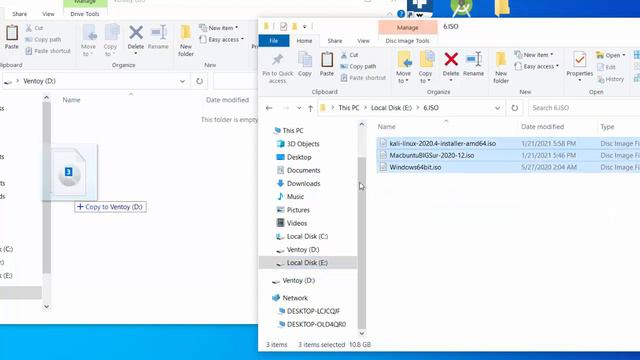640x360 pixels.
Task: Click Paste in Ventoy window ribbon
Action: 11,38
